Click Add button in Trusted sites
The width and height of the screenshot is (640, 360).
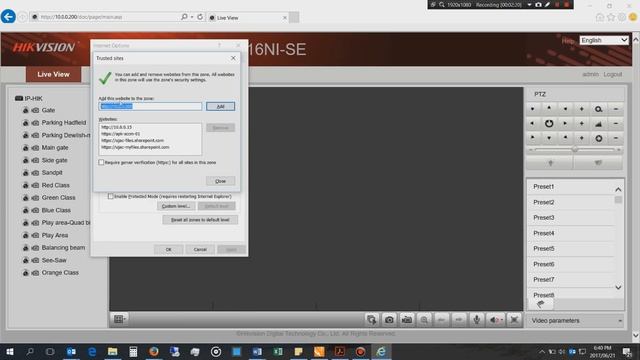[x=220, y=107]
